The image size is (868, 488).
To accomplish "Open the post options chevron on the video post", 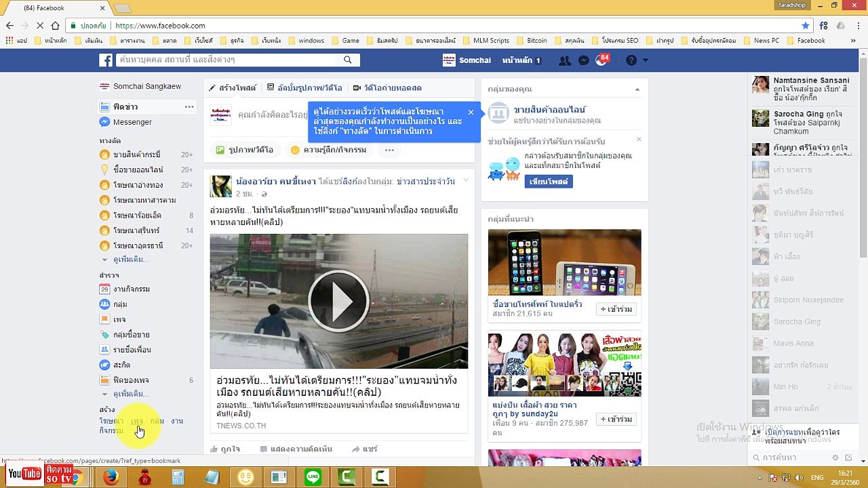I will click(466, 180).
